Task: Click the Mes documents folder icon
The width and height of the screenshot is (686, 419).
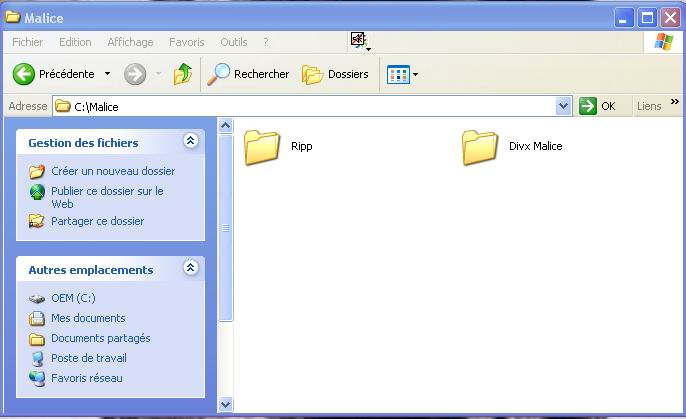Action: point(37,318)
